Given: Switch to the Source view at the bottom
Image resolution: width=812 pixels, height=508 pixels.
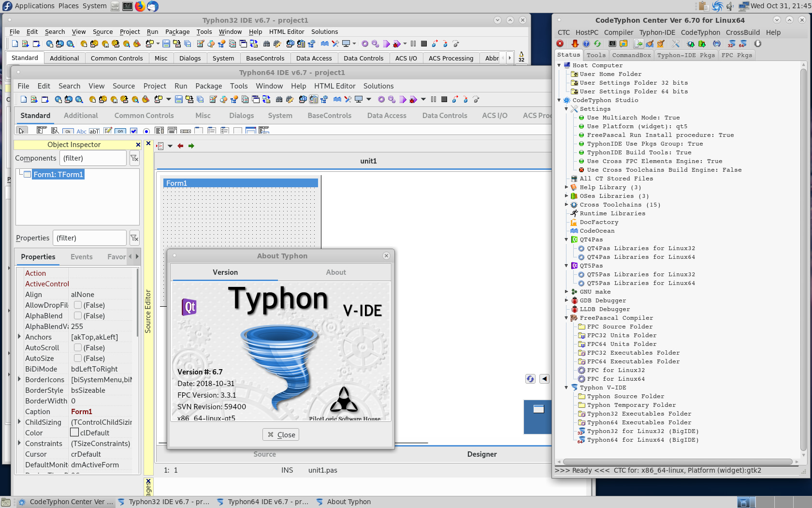Looking at the screenshot, I should [x=264, y=454].
